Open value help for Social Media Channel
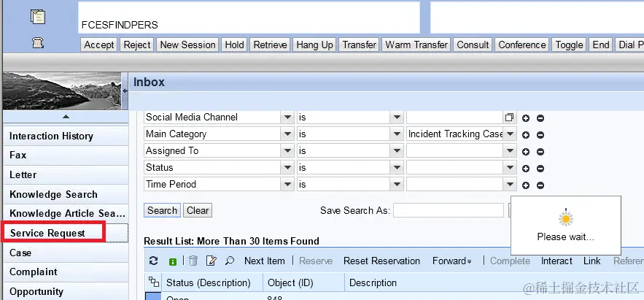 509,118
